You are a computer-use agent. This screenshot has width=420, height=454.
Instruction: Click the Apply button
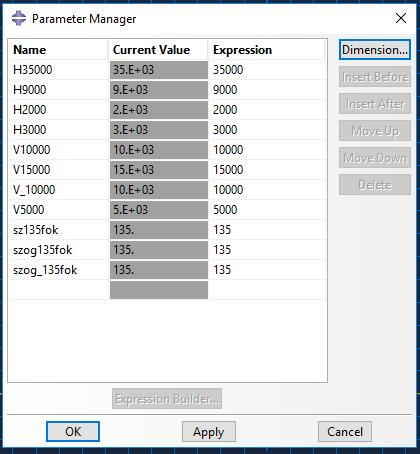tap(209, 431)
